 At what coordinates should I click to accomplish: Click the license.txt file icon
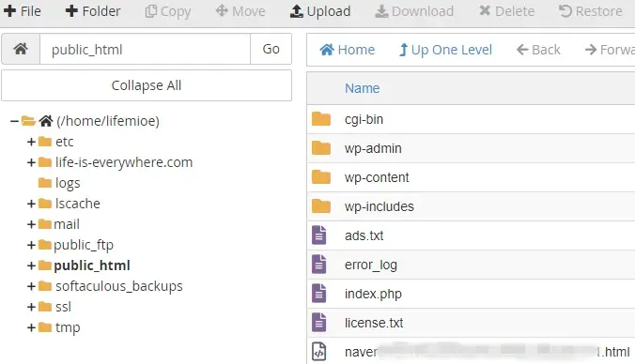[319, 323]
